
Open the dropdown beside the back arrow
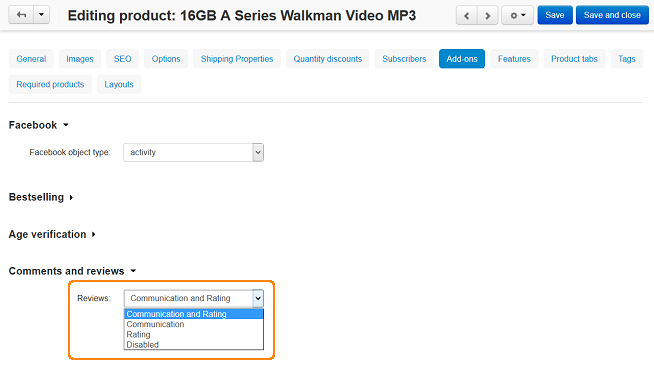[41, 15]
